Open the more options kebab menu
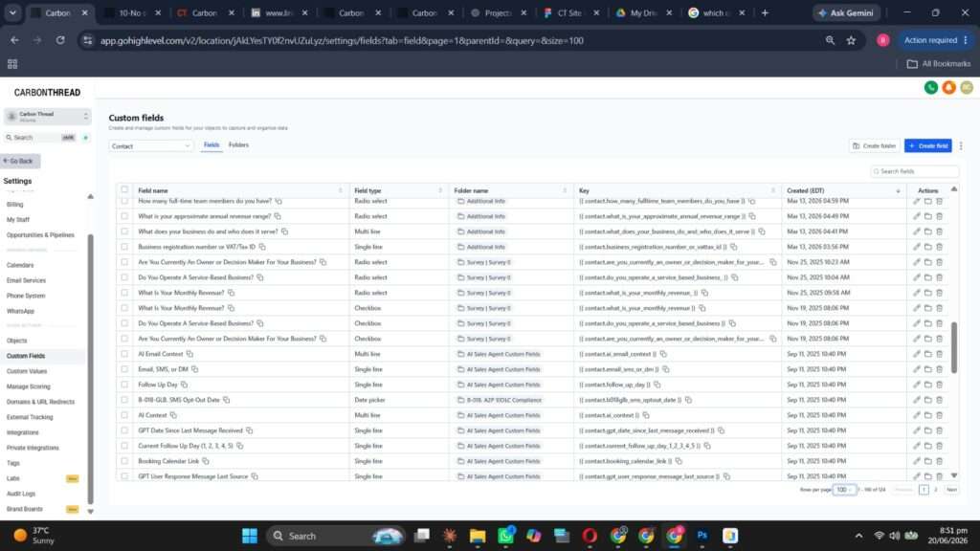This screenshot has height=551, width=980. pyautogui.click(x=961, y=145)
